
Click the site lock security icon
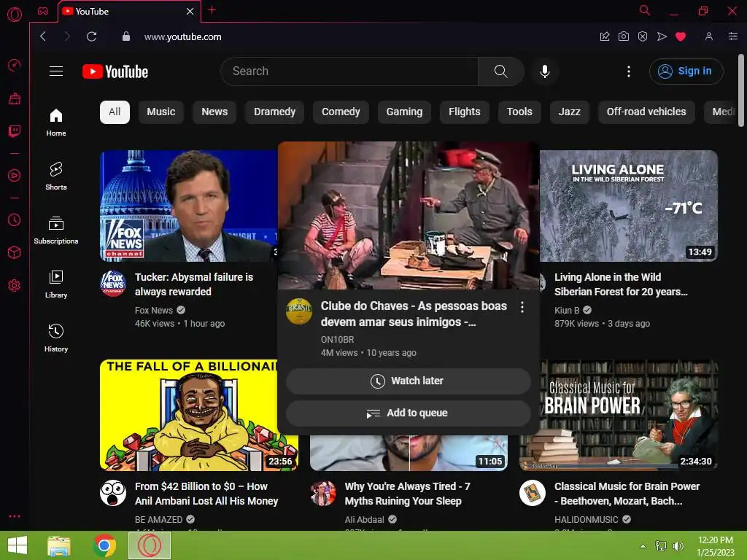125,36
